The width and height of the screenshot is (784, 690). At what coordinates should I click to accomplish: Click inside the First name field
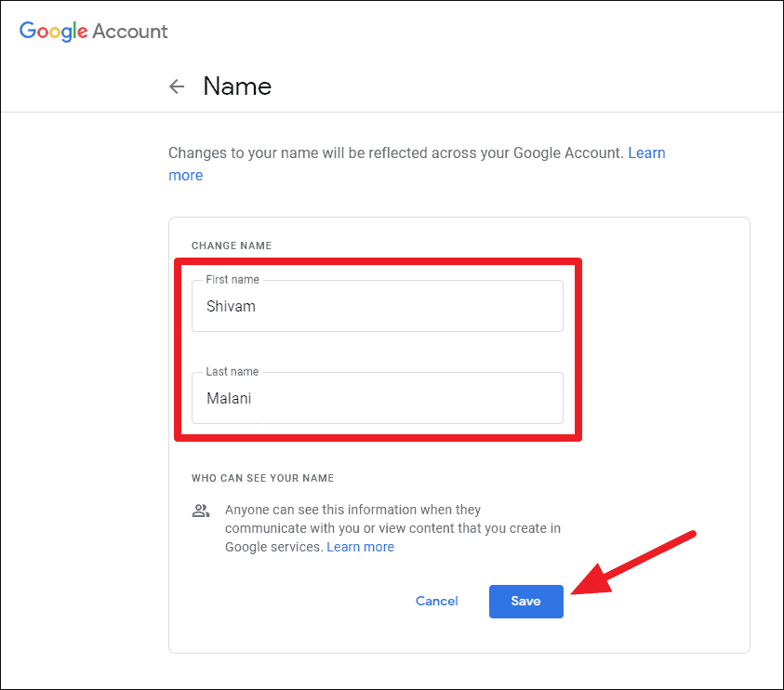pos(377,306)
